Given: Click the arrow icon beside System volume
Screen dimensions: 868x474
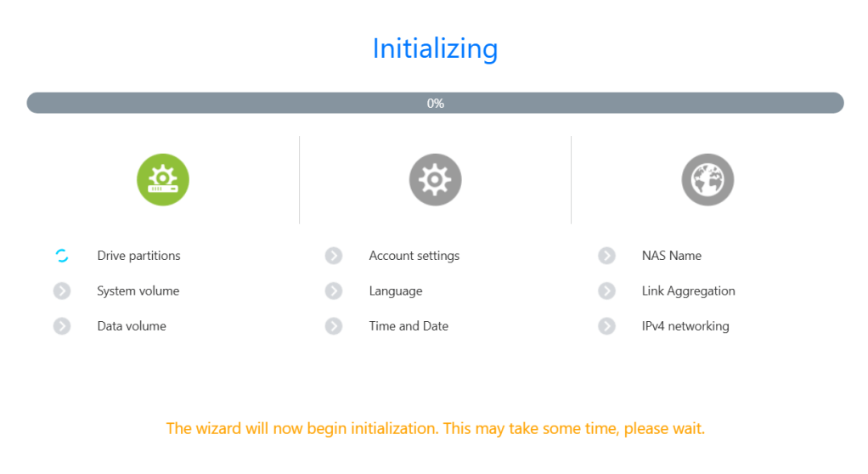Looking at the screenshot, I should [x=62, y=291].
